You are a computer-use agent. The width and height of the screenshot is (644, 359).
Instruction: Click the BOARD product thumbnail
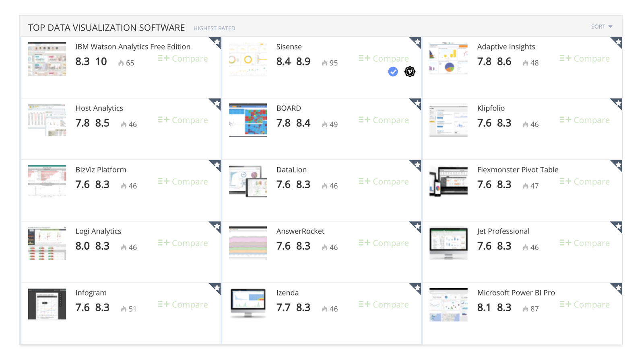[248, 120]
